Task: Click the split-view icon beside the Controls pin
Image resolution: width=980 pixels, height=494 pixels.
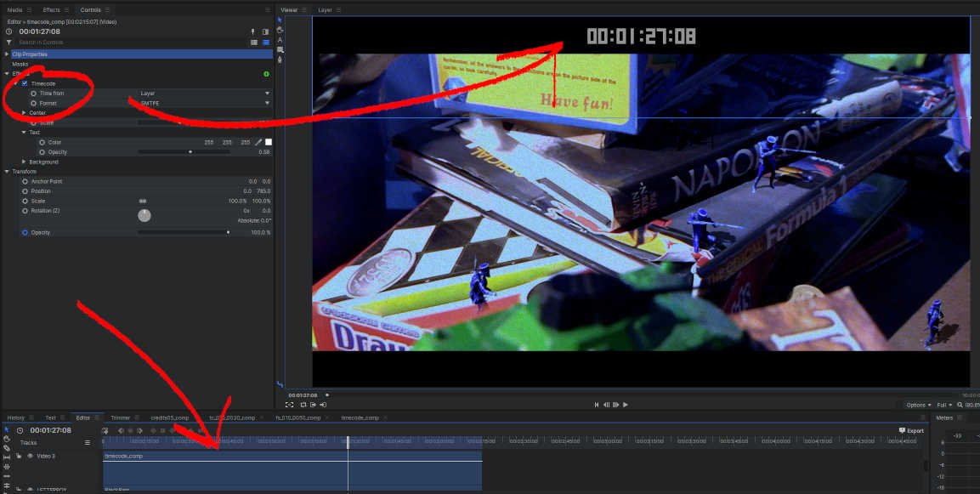Action: pyautogui.click(x=266, y=32)
